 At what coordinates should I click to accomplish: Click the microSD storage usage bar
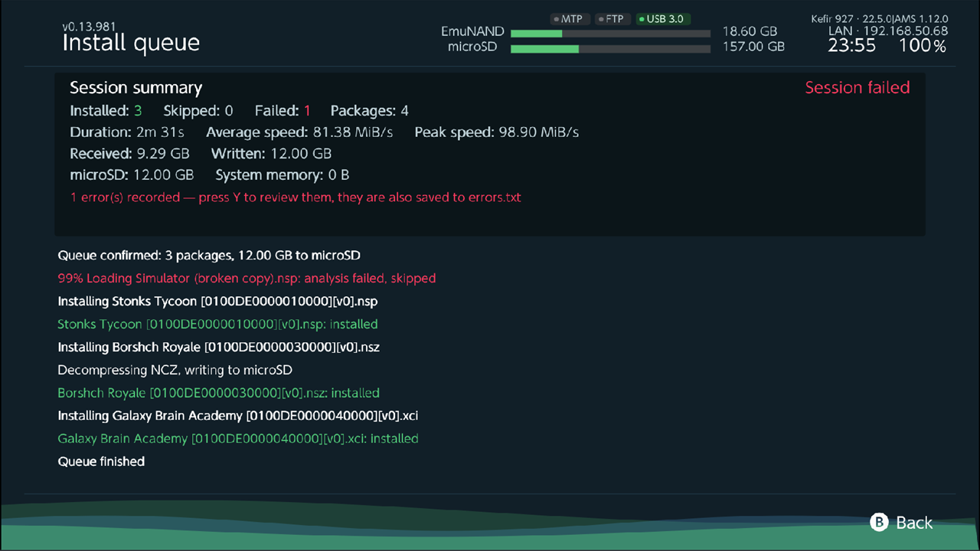[x=610, y=48]
